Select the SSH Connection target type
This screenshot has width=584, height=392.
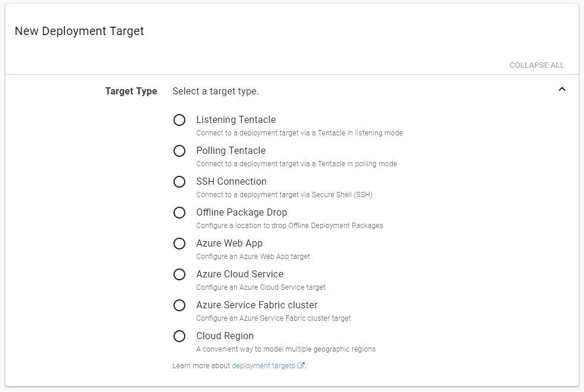point(179,182)
